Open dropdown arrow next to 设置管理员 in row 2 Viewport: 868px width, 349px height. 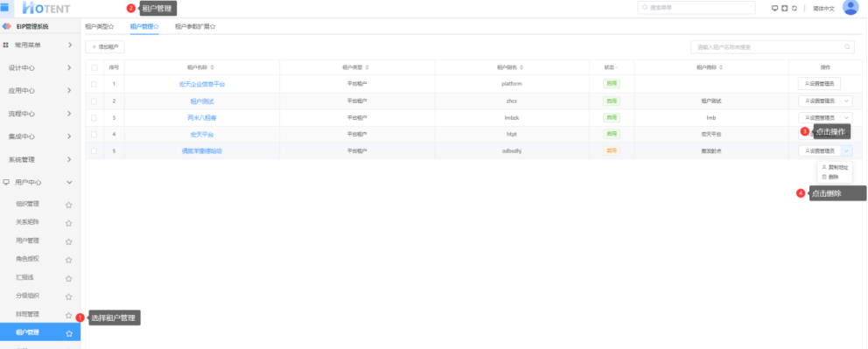click(846, 101)
